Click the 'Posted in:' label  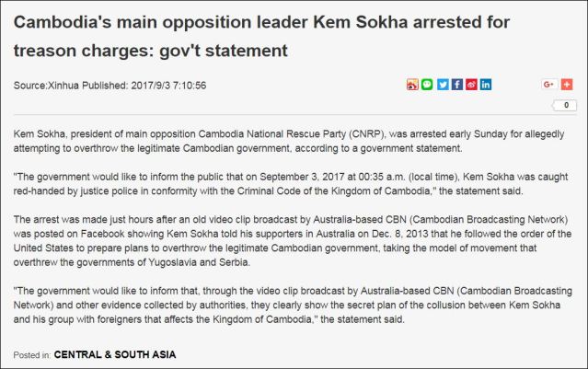32,354
